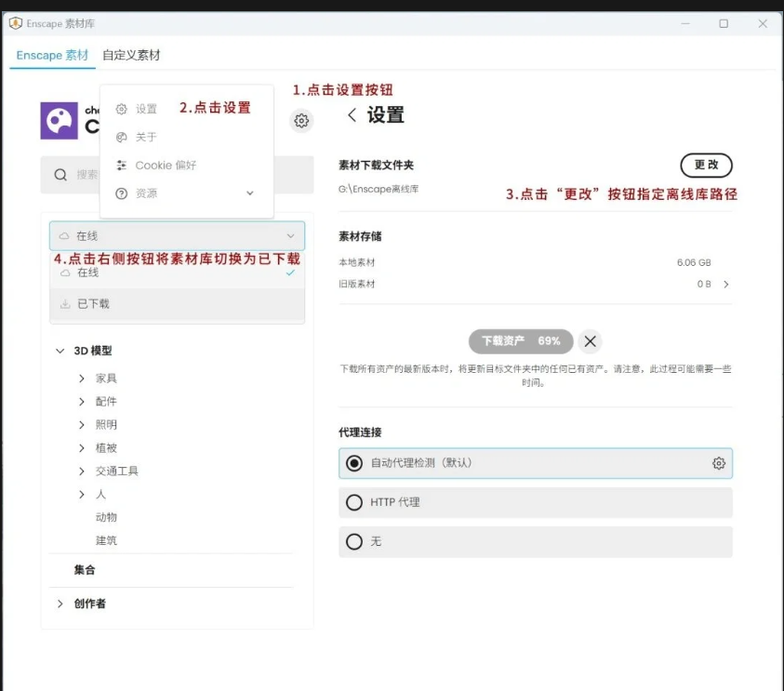Open proxy gear settings in 自动代理检测 row
The width and height of the screenshot is (784, 691).
click(718, 463)
